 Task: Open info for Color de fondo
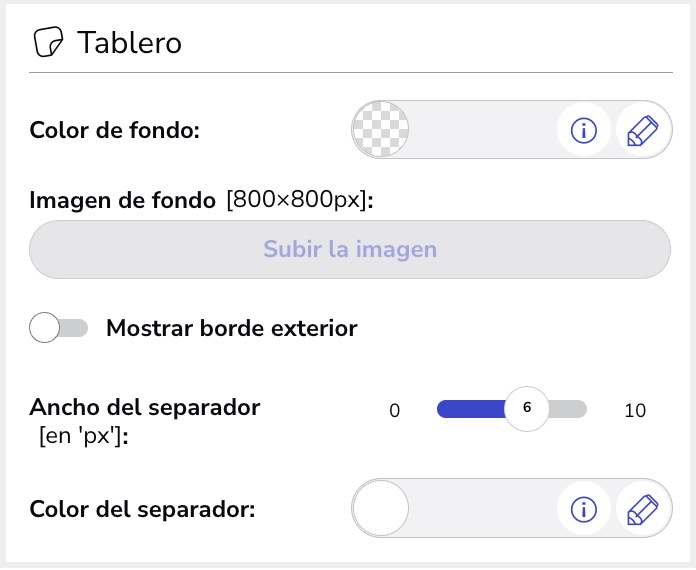pyautogui.click(x=583, y=130)
